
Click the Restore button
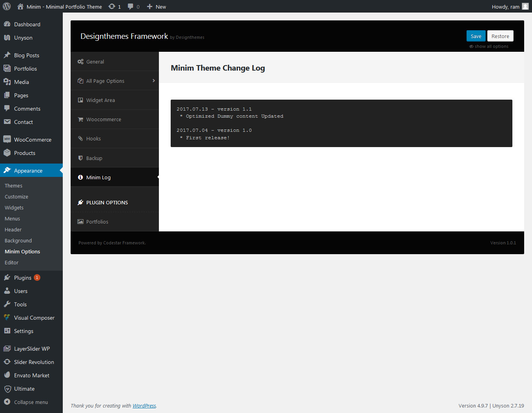tap(500, 36)
